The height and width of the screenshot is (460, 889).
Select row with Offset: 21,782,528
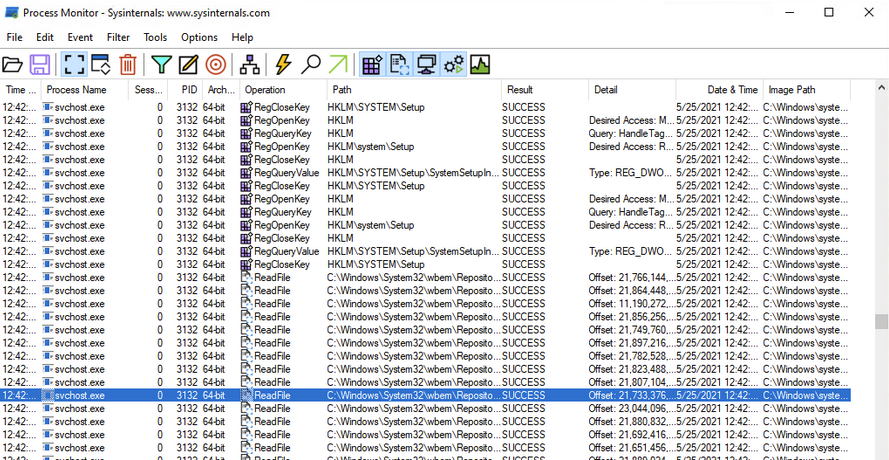(x=425, y=356)
